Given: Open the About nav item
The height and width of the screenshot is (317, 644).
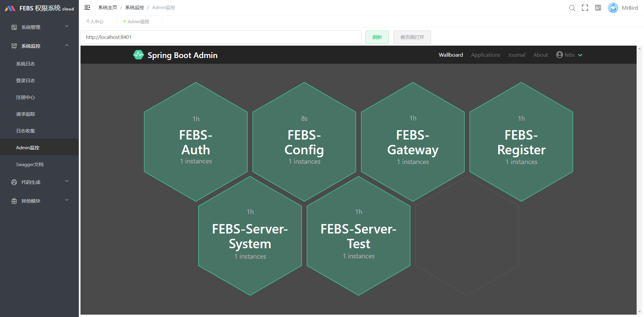Looking at the screenshot, I should [541, 55].
